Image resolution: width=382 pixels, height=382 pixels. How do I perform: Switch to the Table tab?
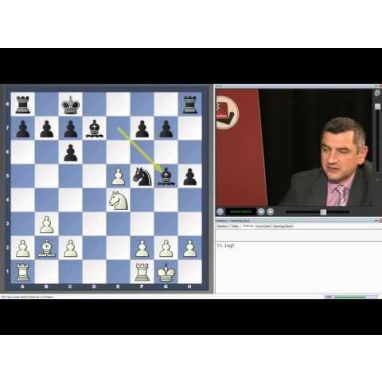coord(235,226)
